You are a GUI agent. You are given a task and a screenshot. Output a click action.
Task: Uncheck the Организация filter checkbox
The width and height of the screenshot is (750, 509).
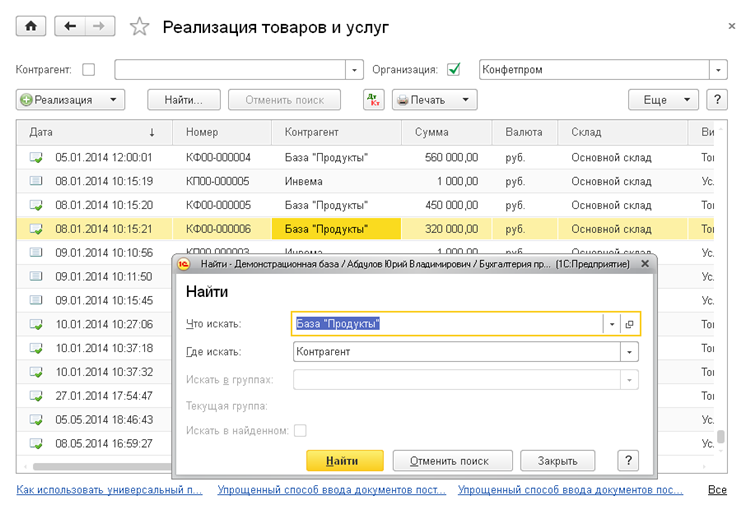point(453,70)
